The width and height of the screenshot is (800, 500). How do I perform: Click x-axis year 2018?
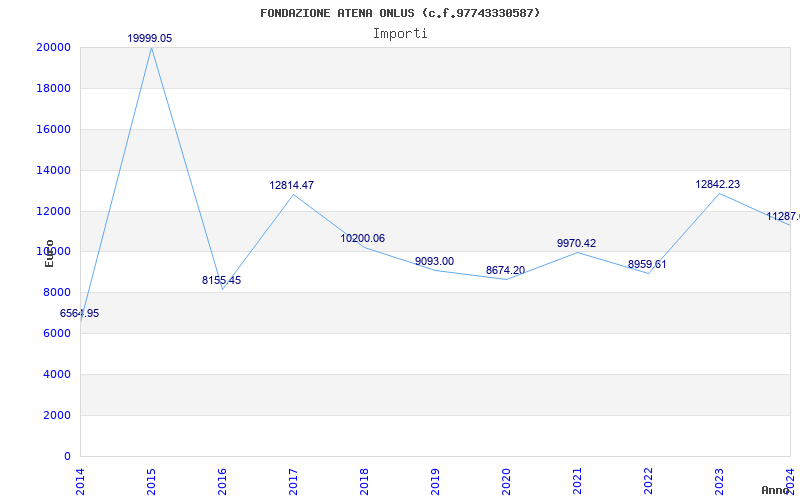tap(364, 481)
